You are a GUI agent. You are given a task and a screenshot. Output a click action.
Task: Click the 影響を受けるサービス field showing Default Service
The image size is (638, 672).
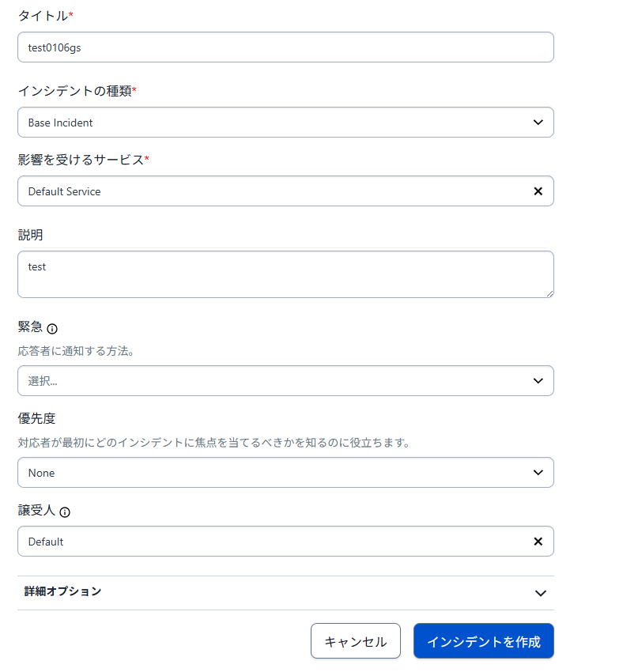269,191
